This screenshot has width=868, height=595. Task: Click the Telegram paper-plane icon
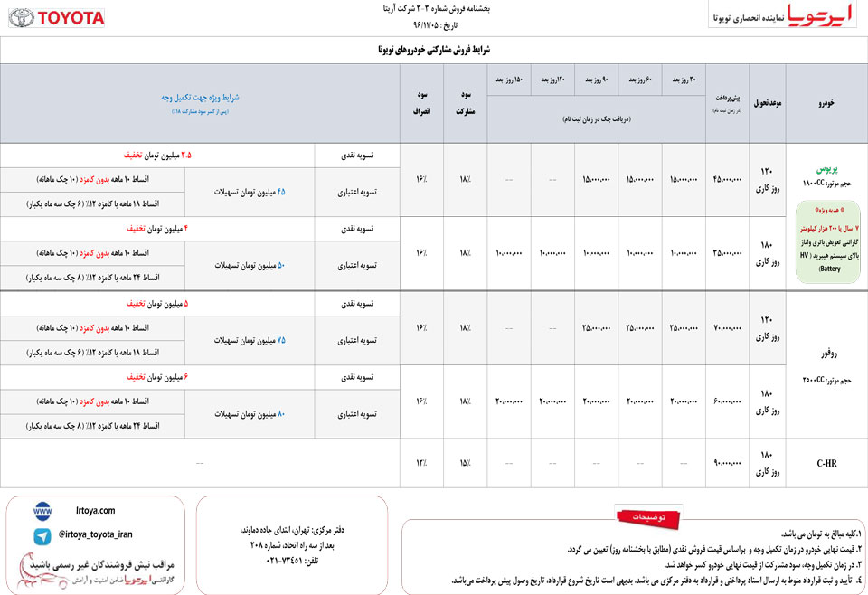pyautogui.click(x=42, y=535)
